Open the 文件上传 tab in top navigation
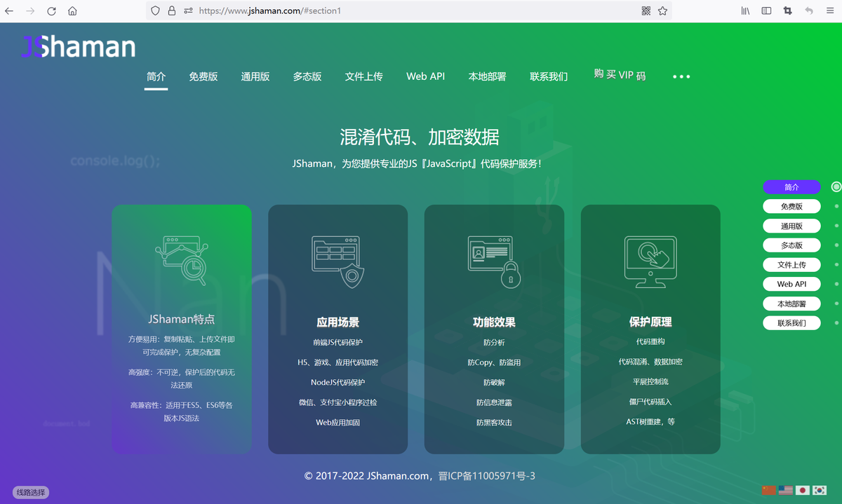 point(364,76)
